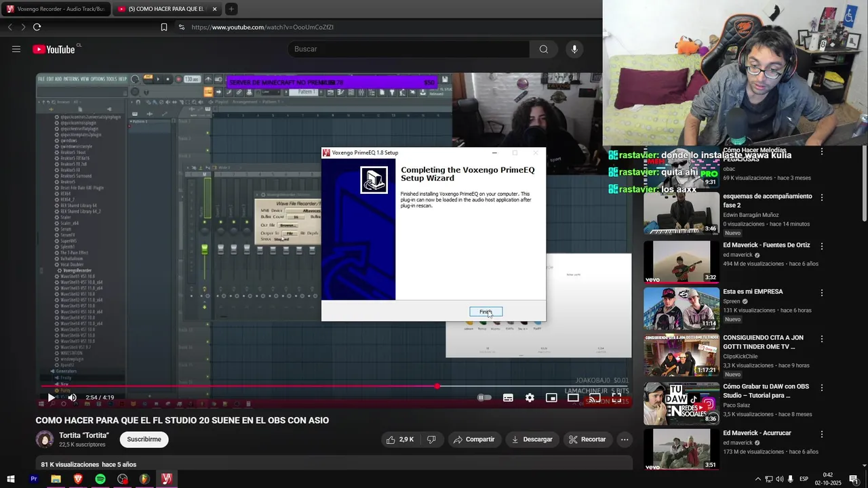The image size is (868, 488).
Task: Open options menu for Fuentes De Ortiz
Action: click(x=822, y=246)
